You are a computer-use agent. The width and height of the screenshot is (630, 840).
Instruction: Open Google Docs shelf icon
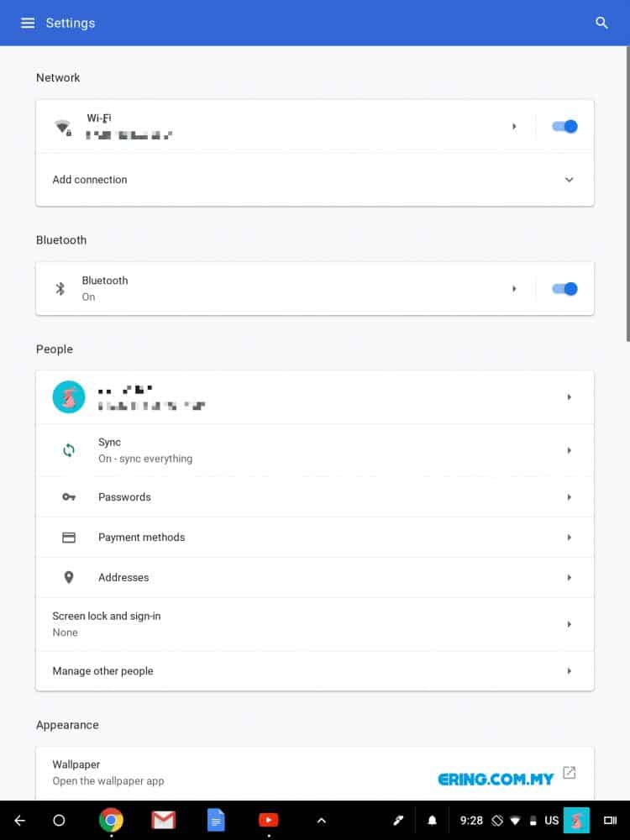pyautogui.click(x=215, y=820)
